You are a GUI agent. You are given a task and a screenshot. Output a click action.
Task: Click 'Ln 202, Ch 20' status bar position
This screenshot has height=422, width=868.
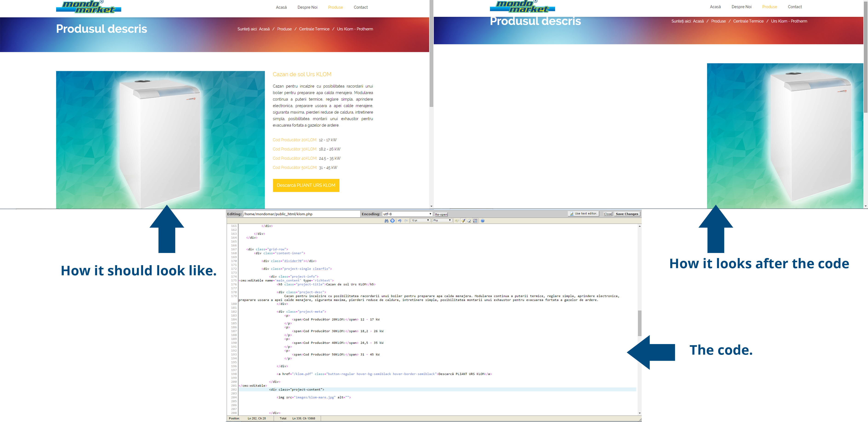coord(256,418)
